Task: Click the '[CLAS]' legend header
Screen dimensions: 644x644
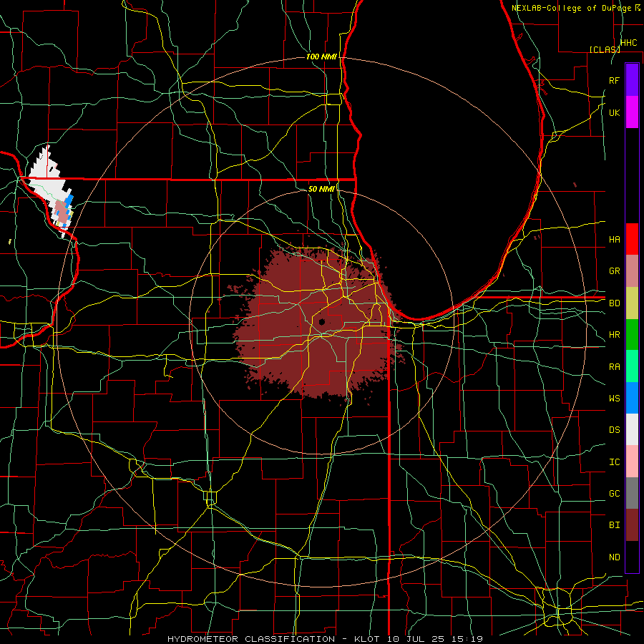Action: [605, 49]
